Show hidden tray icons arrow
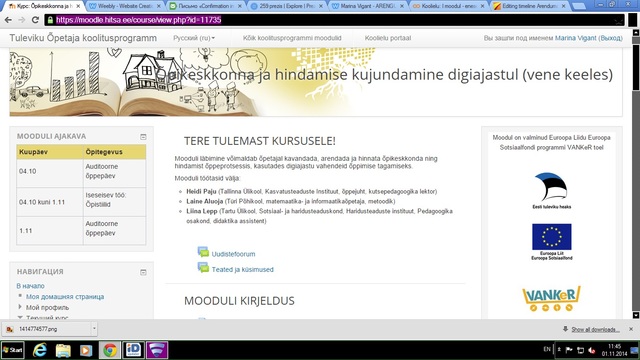640x360 pixels. point(559,350)
